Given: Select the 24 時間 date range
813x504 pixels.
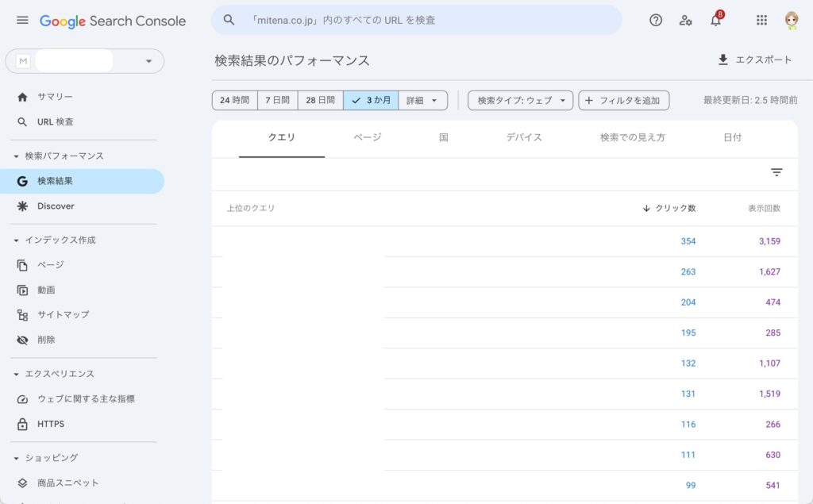Looking at the screenshot, I should pyautogui.click(x=234, y=101).
